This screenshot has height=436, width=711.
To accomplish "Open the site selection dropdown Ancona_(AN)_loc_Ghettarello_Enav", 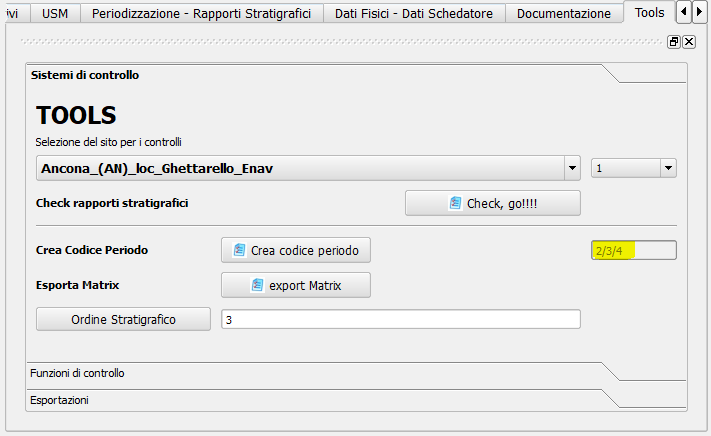I will click(308, 168).
